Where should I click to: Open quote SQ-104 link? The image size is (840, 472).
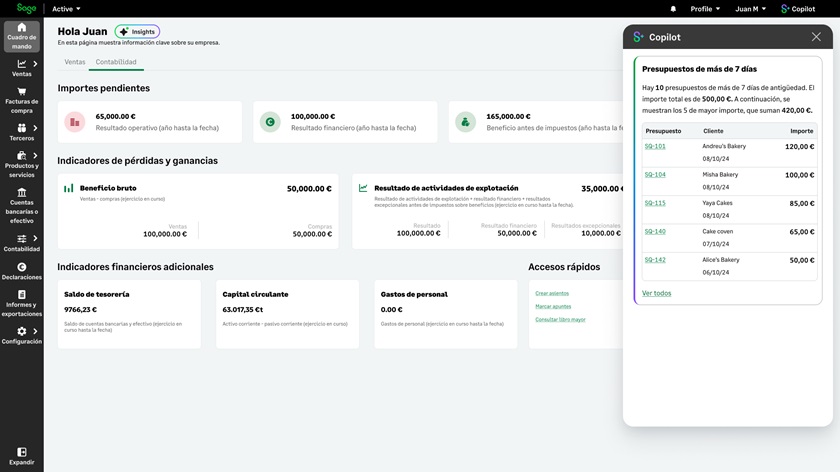coord(655,175)
